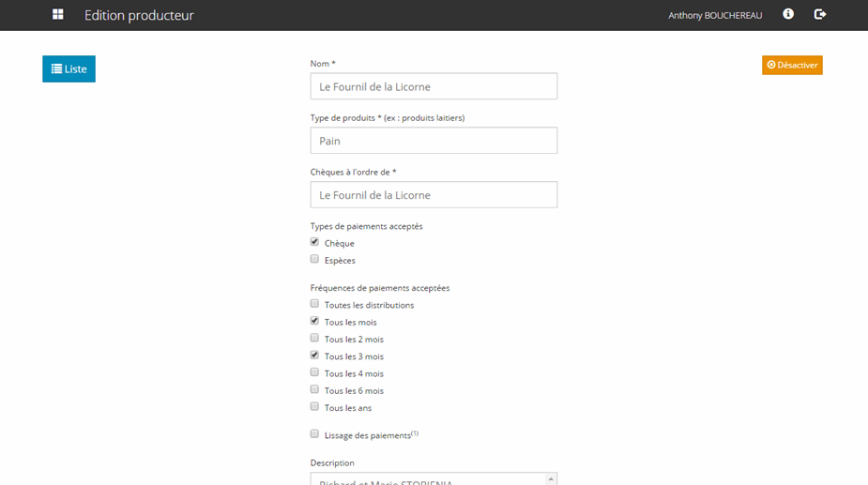The image size is (868, 485).
Task: Enable Tous les 2 mois checkbox
Action: 314,338
